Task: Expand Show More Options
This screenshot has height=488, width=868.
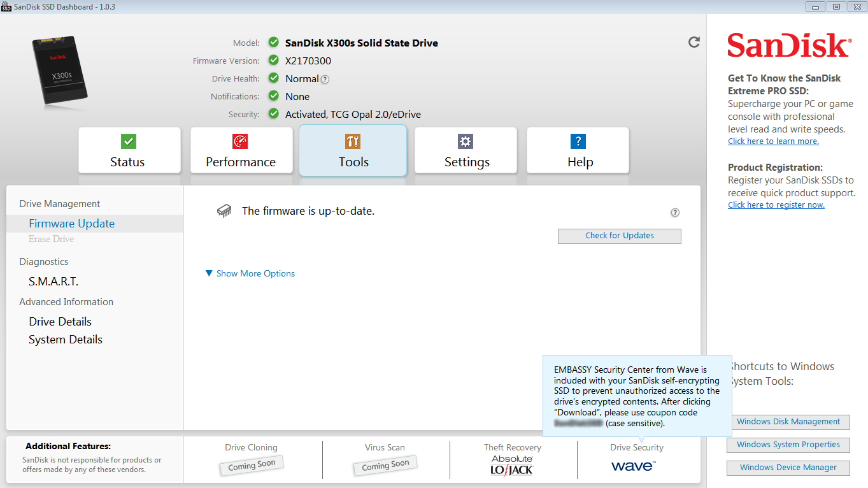Action: point(250,273)
